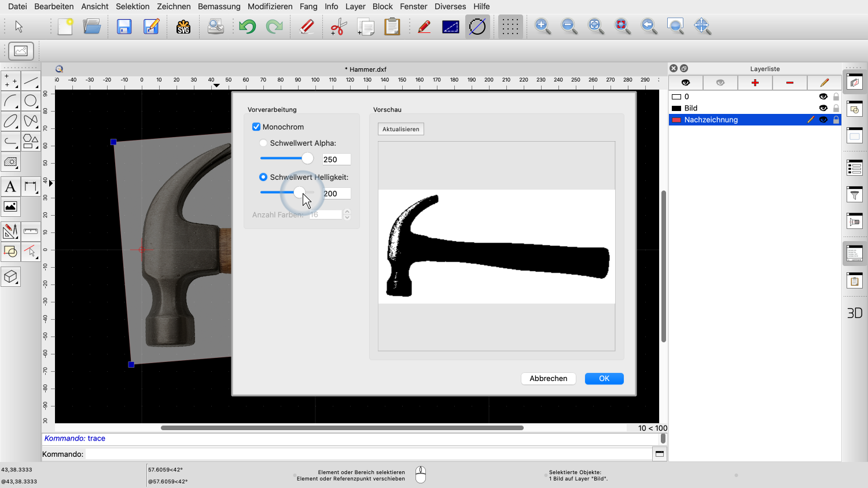
Task: Hide the Bild layer via eye icon
Action: [823, 108]
